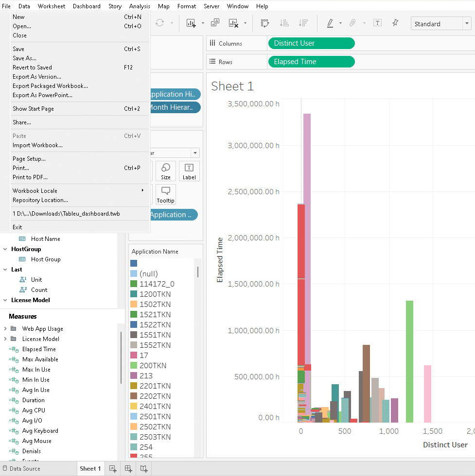Screen dimensions: 475x476
Task: Open the Dashboard menu in the menu bar
Action: click(87, 6)
